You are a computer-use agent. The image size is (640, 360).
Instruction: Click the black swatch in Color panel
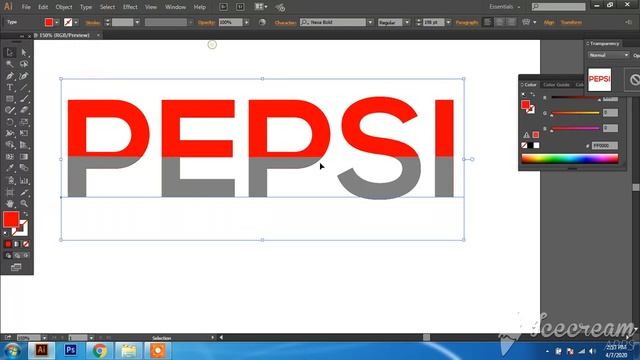(x=530, y=145)
